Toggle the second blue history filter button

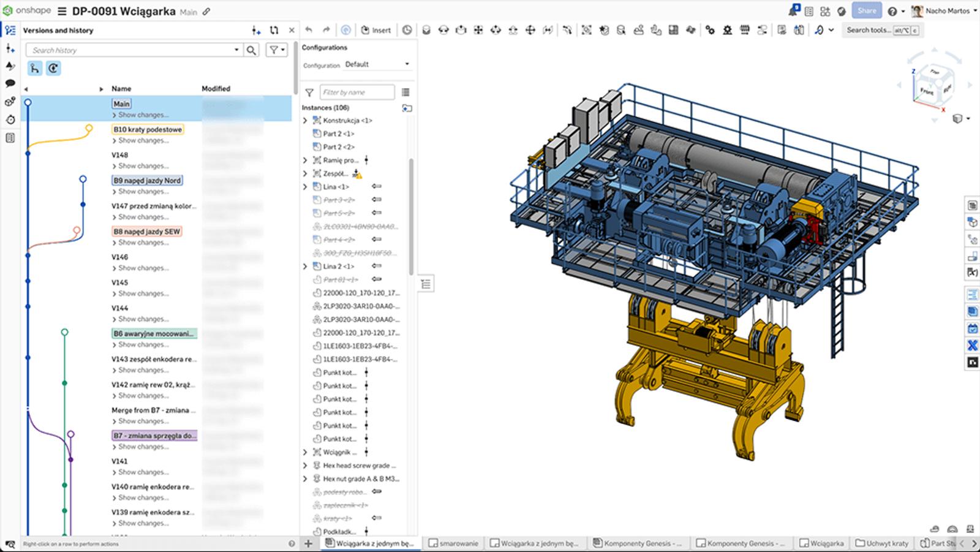click(53, 69)
